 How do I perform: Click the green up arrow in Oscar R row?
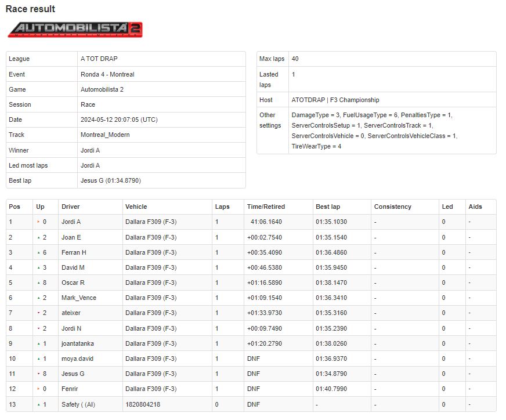pyautogui.click(x=38, y=283)
